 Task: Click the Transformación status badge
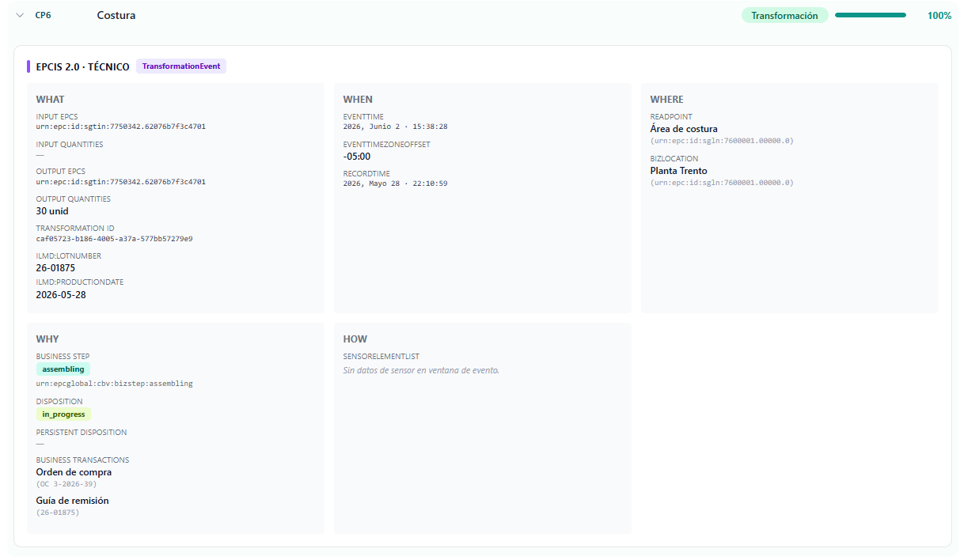click(784, 15)
